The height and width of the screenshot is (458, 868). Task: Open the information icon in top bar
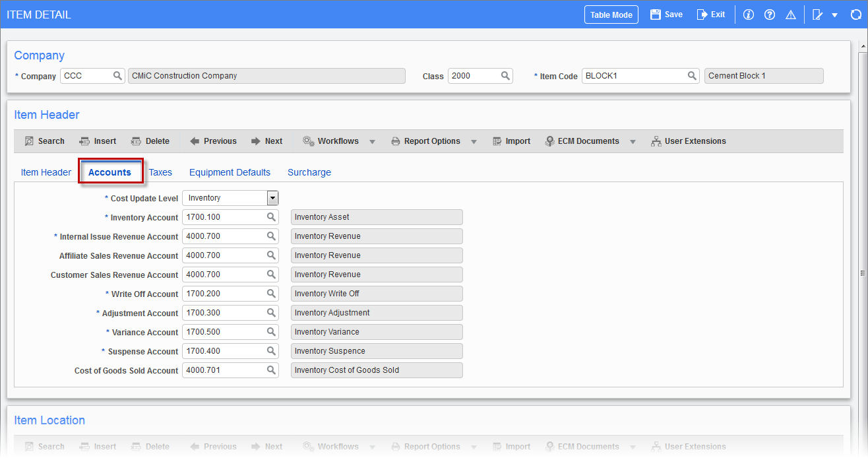(x=748, y=15)
